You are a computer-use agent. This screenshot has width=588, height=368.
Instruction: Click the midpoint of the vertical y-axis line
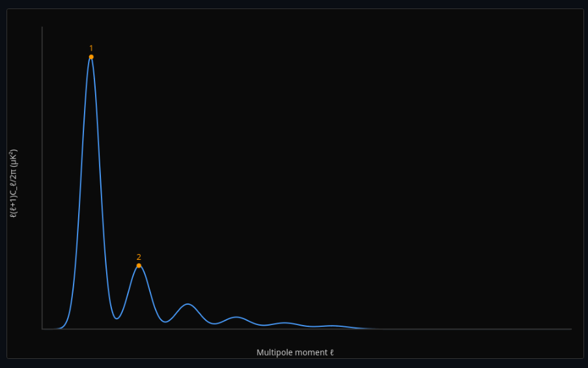click(42, 178)
